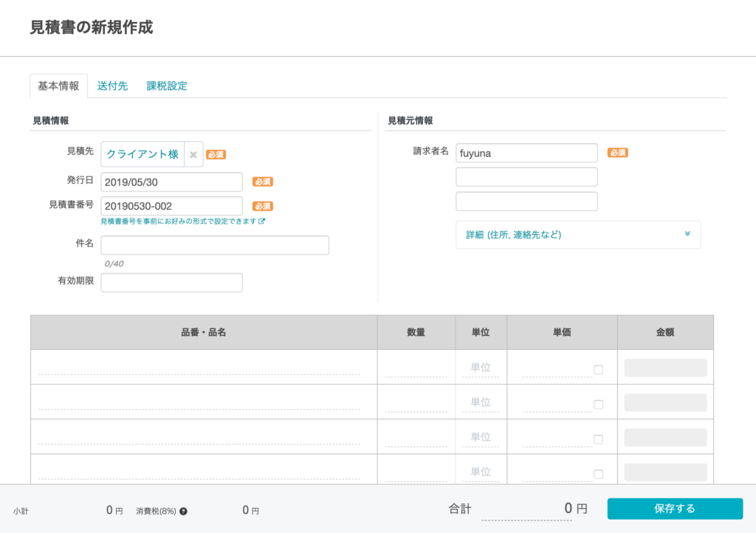This screenshot has width=756, height=533.
Task: Focus the 品番・品名 field in the first row
Action: (x=199, y=367)
